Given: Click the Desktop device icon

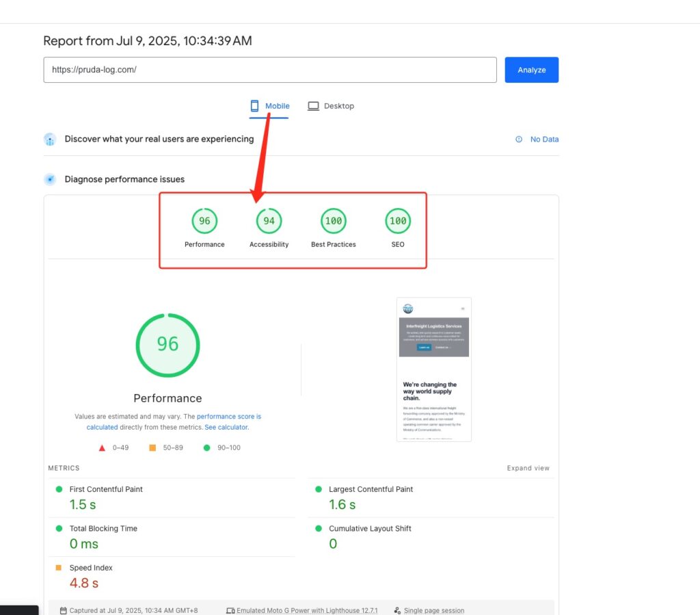Looking at the screenshot, I should click(313, 105).
